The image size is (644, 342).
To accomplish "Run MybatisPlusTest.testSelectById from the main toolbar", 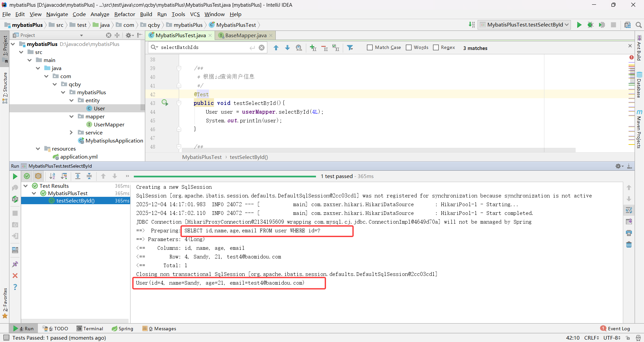I will coord(579,25).
